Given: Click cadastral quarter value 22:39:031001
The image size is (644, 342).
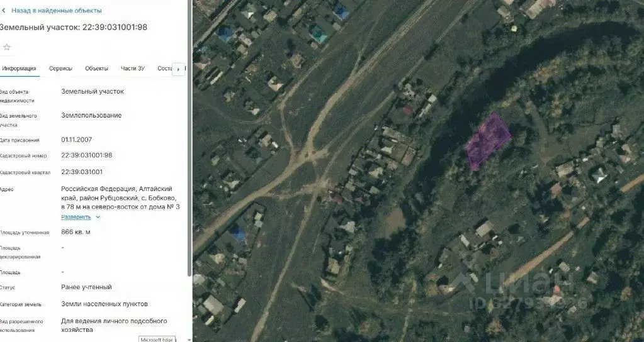Looking at the screenshot, I should click(x=82, y=172).
